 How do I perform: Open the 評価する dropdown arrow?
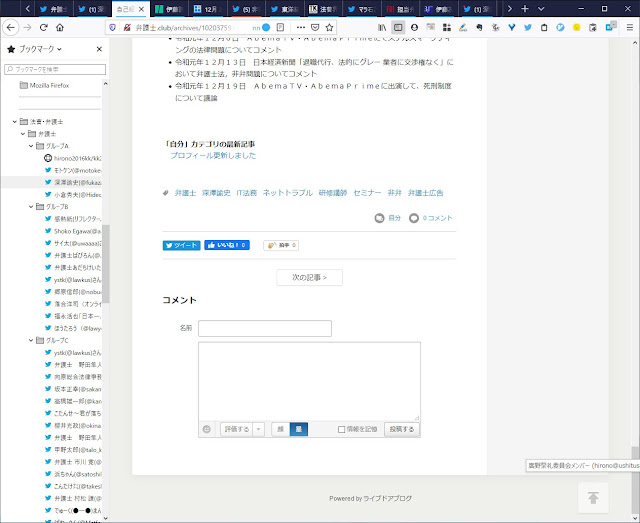258,429
